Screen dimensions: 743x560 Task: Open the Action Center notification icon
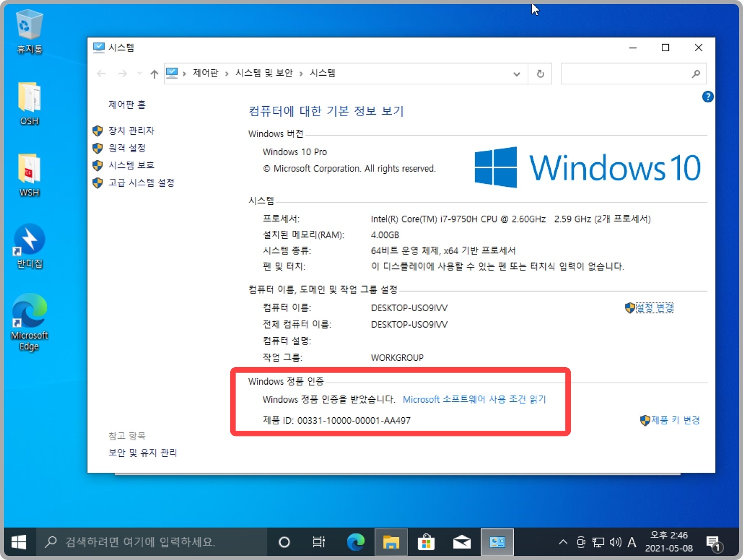click(x=713, y=542)
